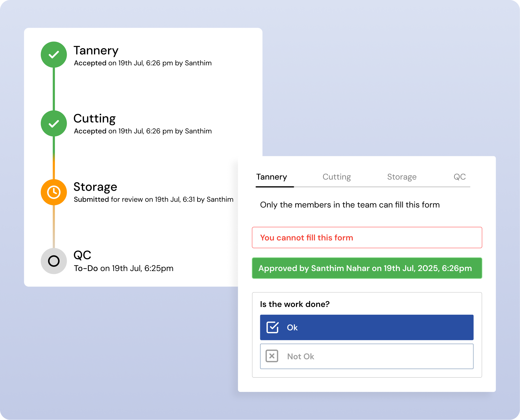The height and width of the screenshot is (420, 520).
Task: Click the Cutting green checkmark status icon
Action: [x=54, y=123]
